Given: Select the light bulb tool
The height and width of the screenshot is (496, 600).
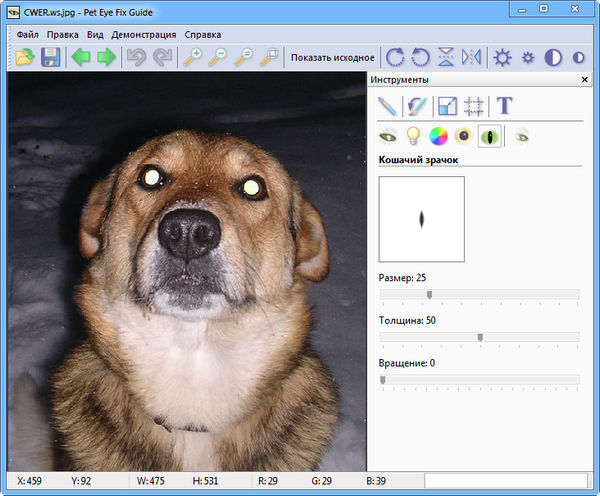Looking at the screenshot, I should pos(412,136).
